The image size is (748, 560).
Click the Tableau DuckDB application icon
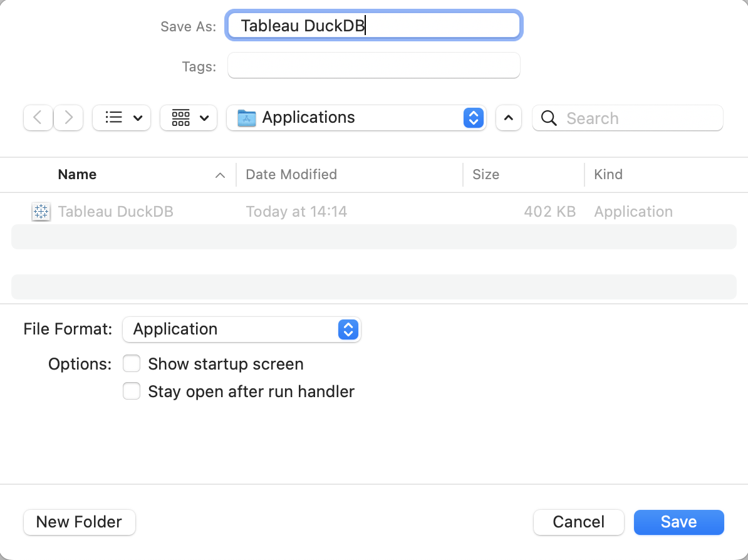click(x=41, y=211)
